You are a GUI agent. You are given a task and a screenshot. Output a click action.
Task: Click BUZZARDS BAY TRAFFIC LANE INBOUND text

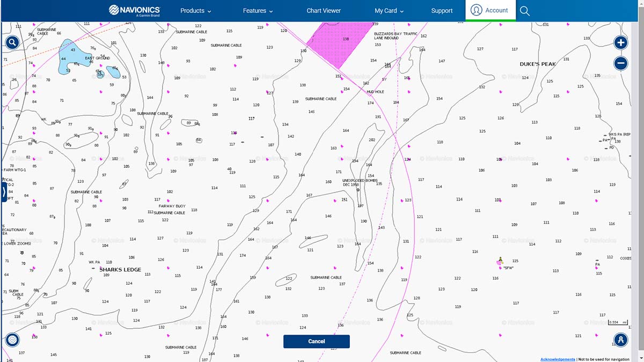click(x=396, y=36)
